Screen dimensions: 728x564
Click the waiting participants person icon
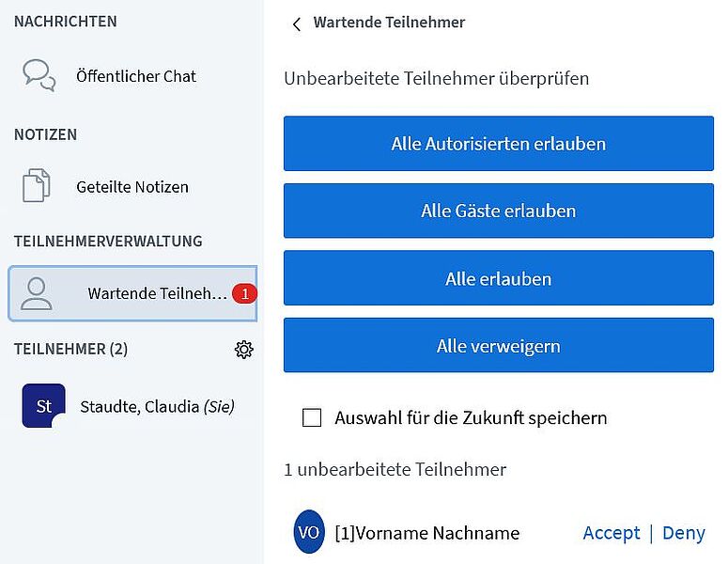coord(37,293)
